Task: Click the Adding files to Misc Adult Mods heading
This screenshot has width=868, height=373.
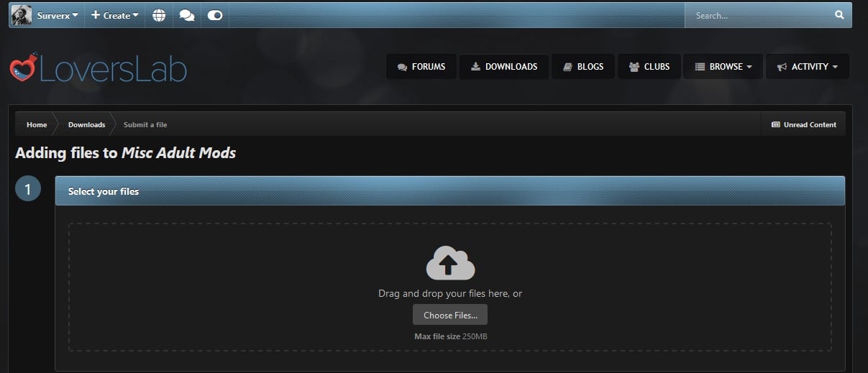Action: [x=126, y=152]
